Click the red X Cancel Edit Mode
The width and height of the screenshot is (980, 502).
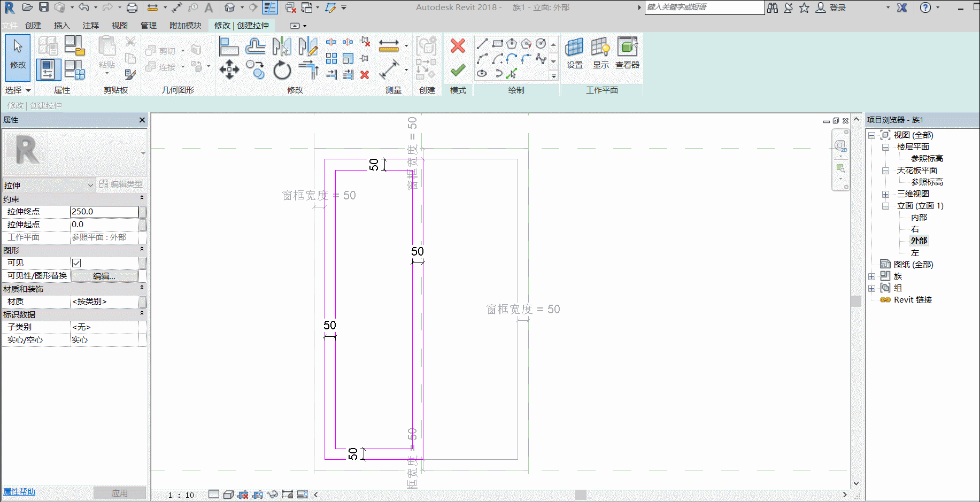coord(458,46)
